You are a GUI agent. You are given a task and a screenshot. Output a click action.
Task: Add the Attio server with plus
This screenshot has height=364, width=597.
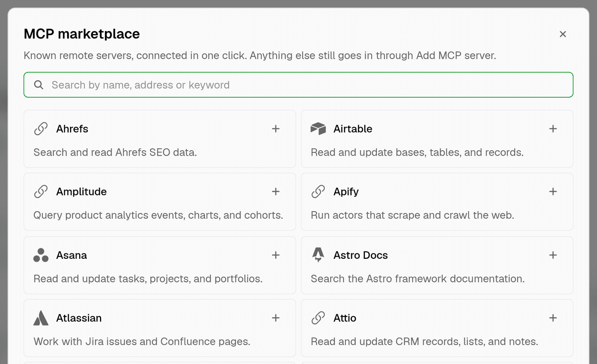click(553, 318)
